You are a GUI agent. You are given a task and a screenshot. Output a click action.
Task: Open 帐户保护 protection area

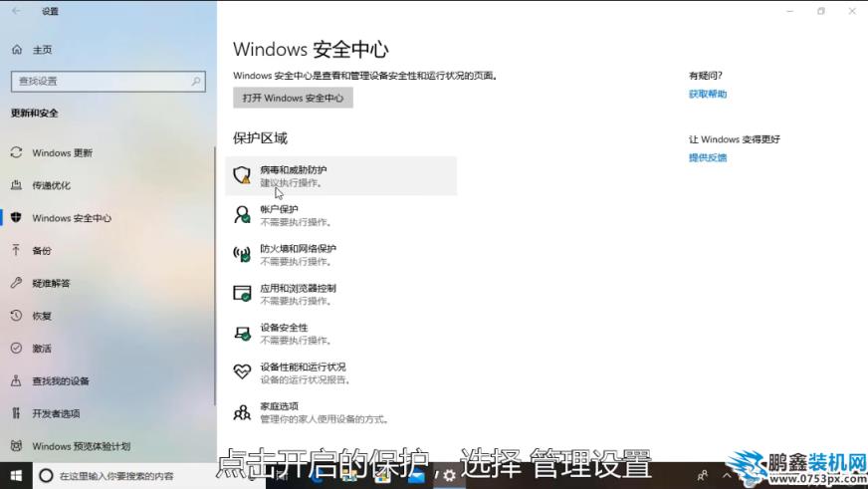pyautogui.click(x=341, y=215)
